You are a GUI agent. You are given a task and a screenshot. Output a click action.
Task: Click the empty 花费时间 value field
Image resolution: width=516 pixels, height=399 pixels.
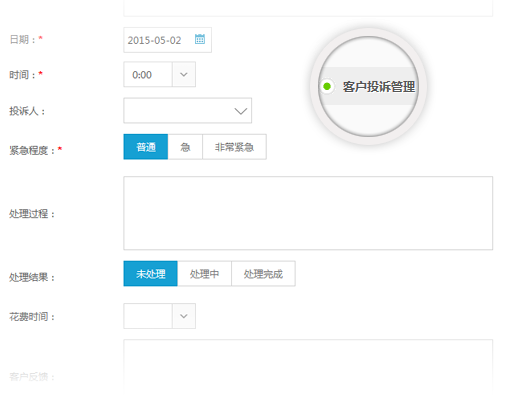click(x=148, y=316)
